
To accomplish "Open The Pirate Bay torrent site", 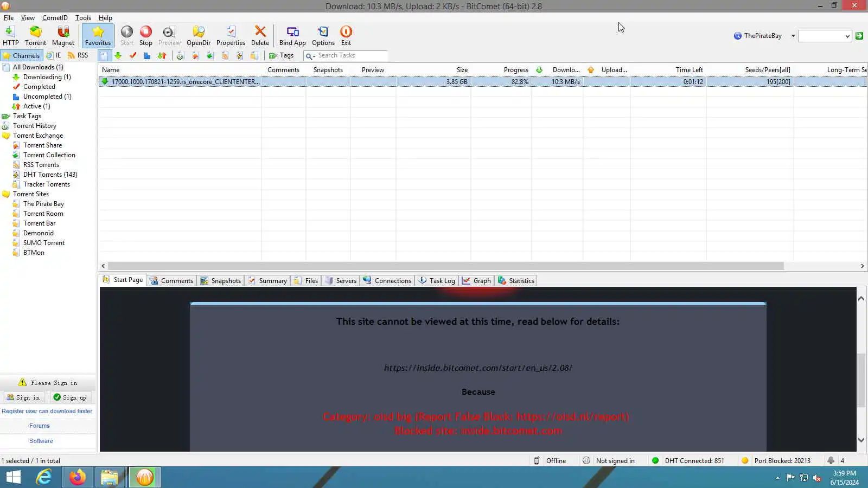I will 43,204.
